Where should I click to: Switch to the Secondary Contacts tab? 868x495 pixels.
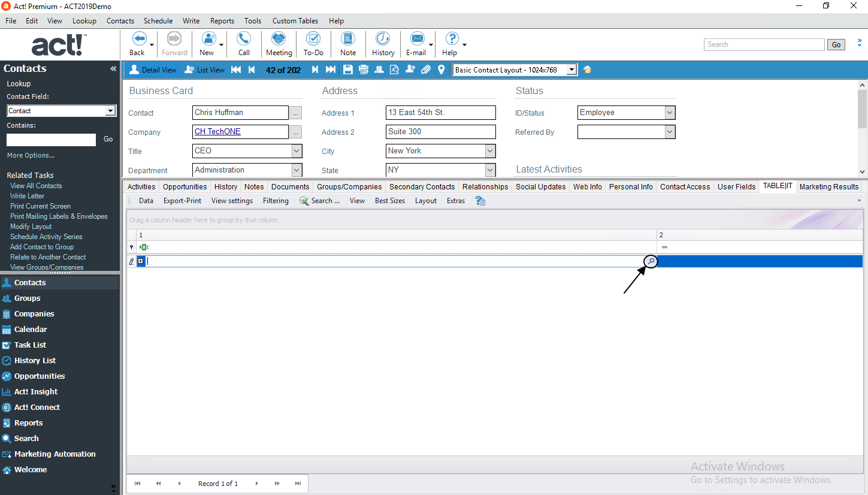[x=422, y=187]
